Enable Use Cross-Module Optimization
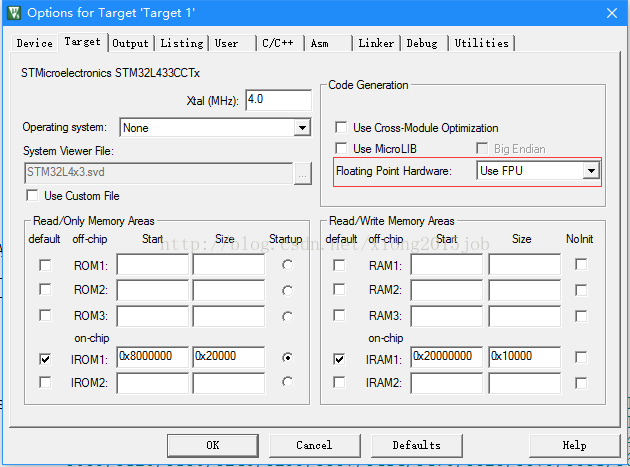The height and width of the screenshot is (467, 630). point(341,127)
